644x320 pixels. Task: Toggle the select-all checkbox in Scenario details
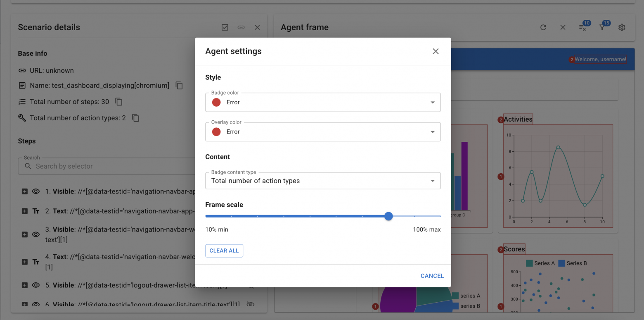225,27
